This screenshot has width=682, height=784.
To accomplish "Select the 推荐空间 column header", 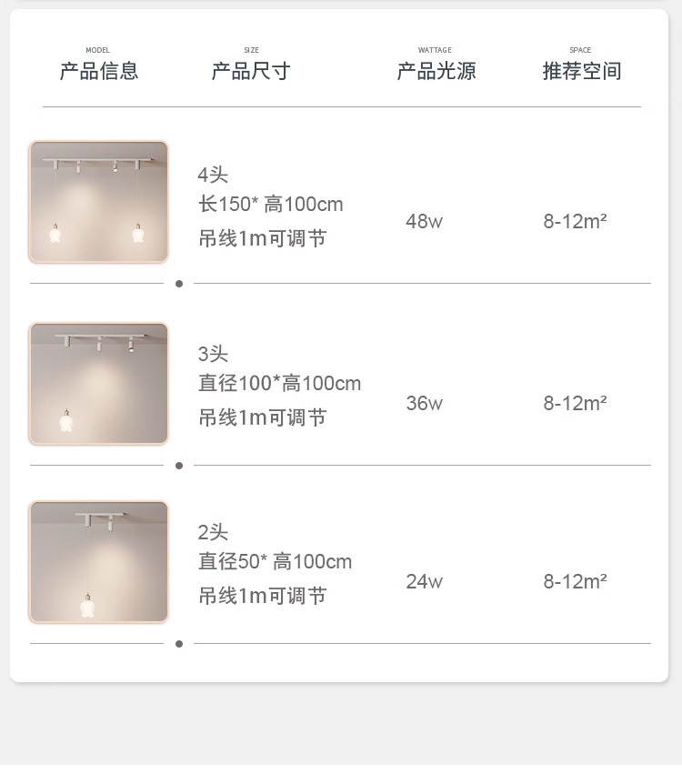I will (x=582, y=71).
